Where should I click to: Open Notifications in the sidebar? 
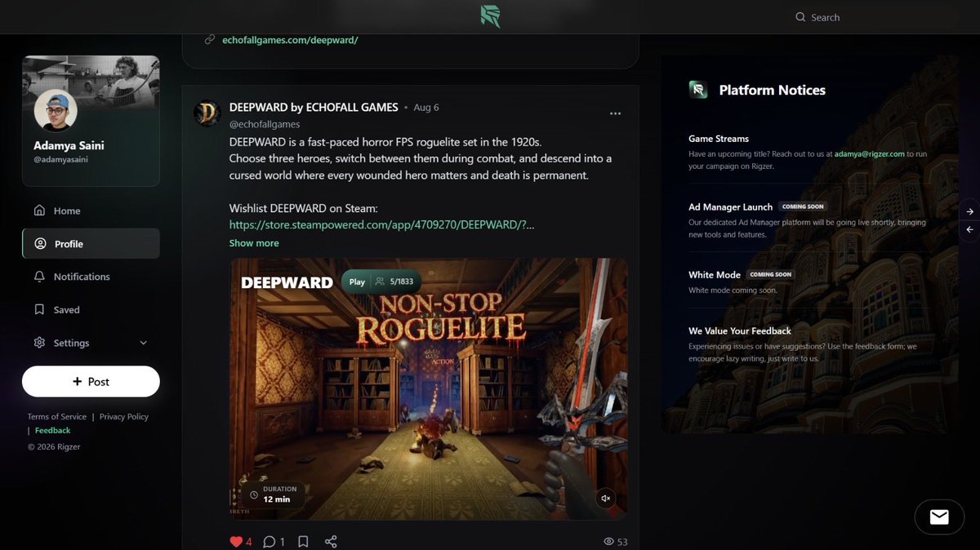91,277
